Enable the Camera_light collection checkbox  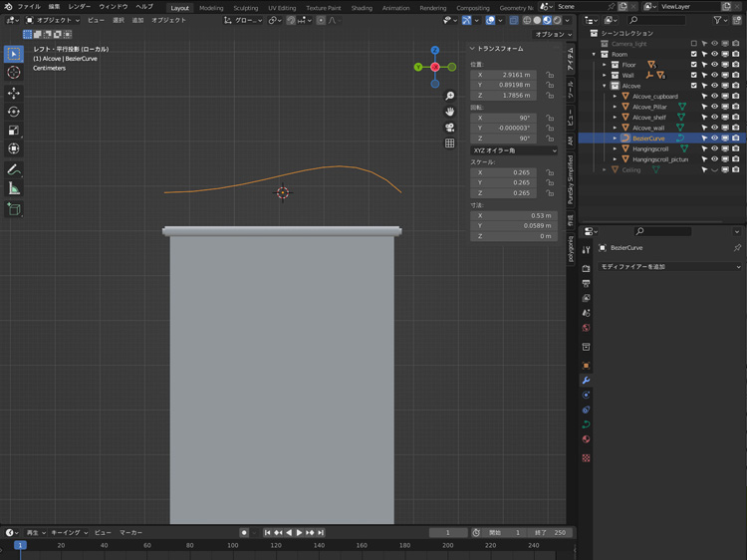695,44
